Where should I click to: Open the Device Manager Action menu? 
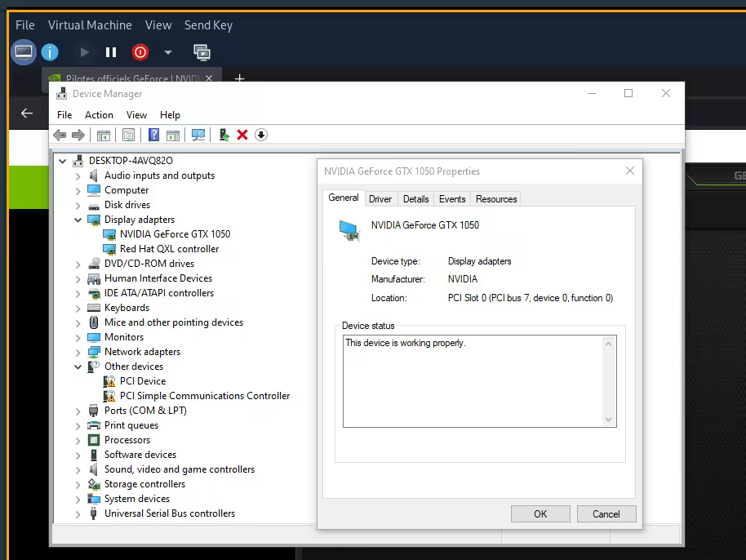click(99, 114)
